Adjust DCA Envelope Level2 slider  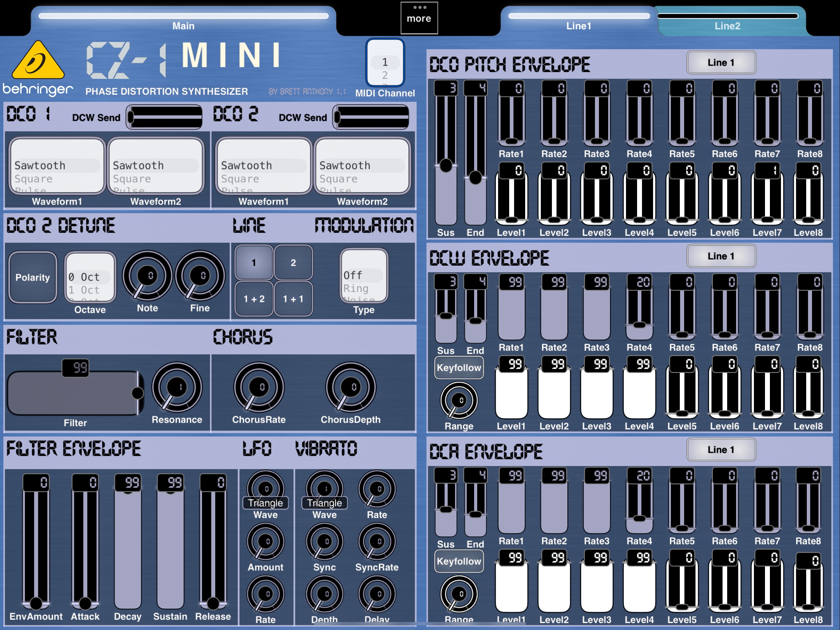pyautogui.click(x=554, y=581)
